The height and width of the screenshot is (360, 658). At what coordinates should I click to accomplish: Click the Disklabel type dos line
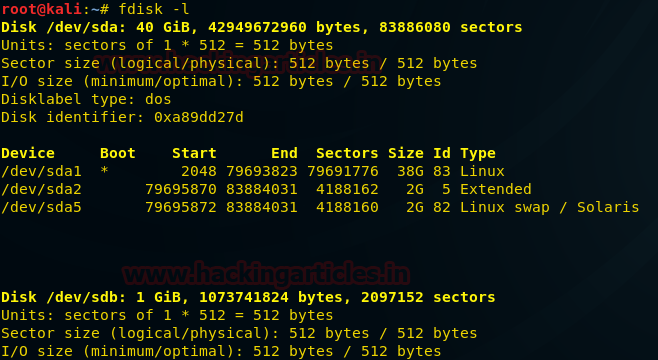pyautogui.click(x=86, y=99)
